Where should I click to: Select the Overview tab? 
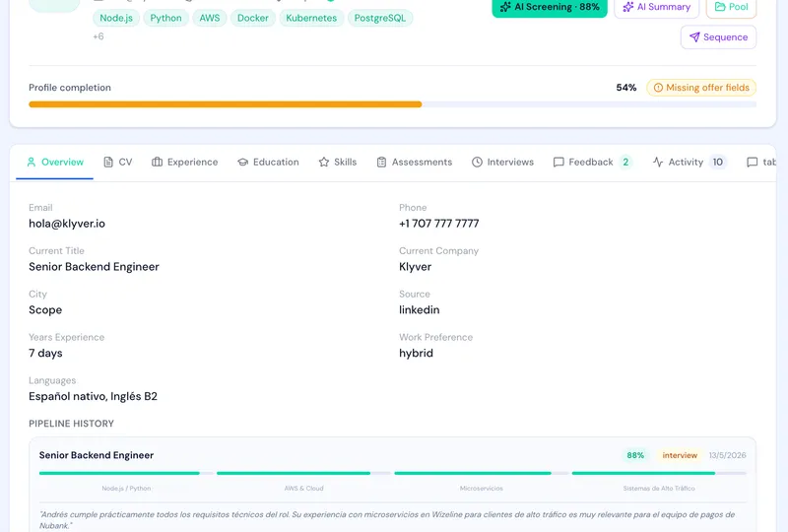(x=55, y=162)
